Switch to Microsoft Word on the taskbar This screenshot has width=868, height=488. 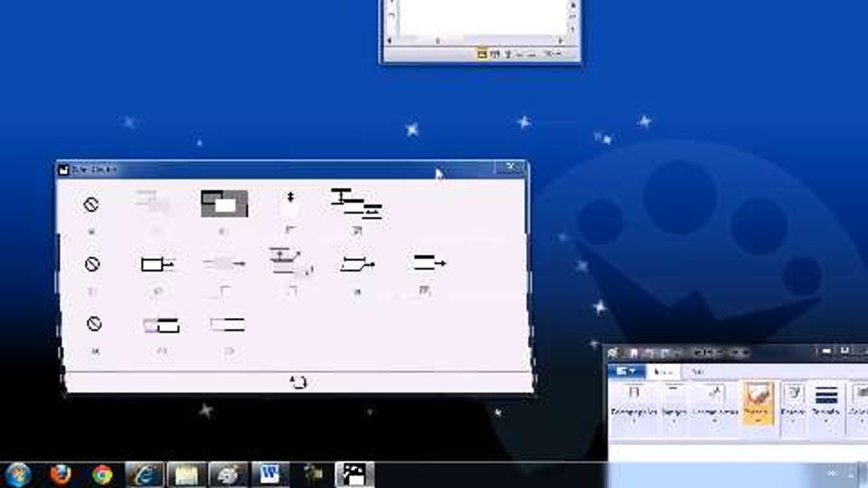[270, 474]
